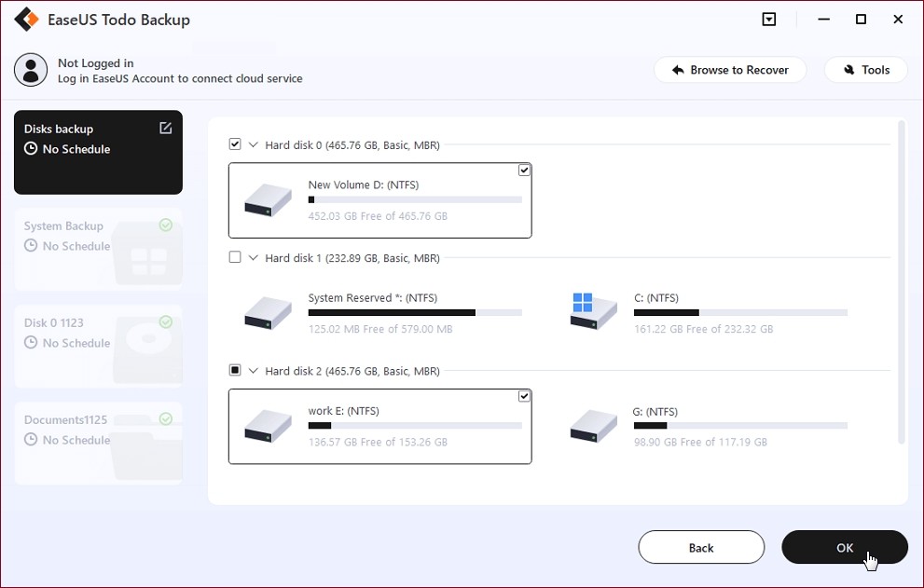This screenshot has width=924, height=588.
Task: Click the EaseUS Todo Backup logo
Action: [28, 19]
